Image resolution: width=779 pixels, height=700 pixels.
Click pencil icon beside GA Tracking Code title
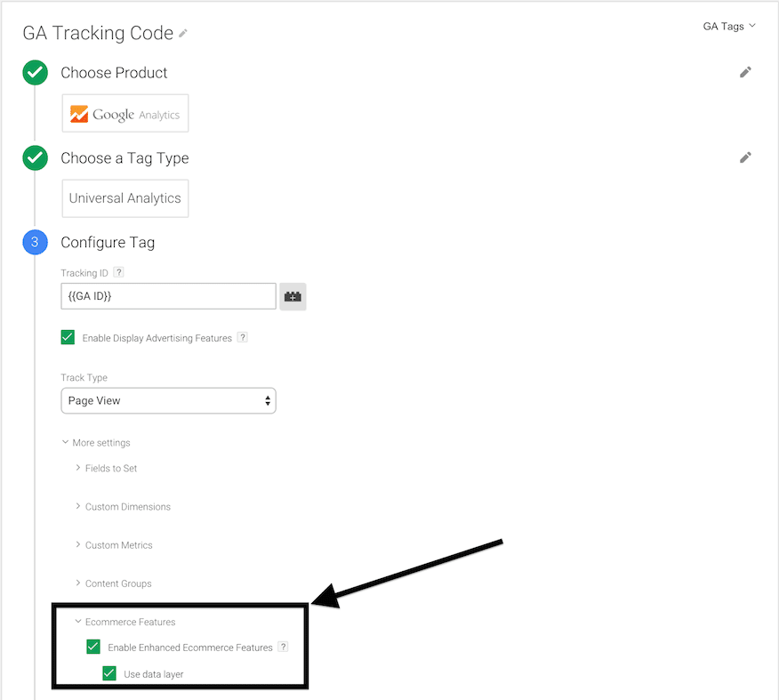click(x=183, y=33)
